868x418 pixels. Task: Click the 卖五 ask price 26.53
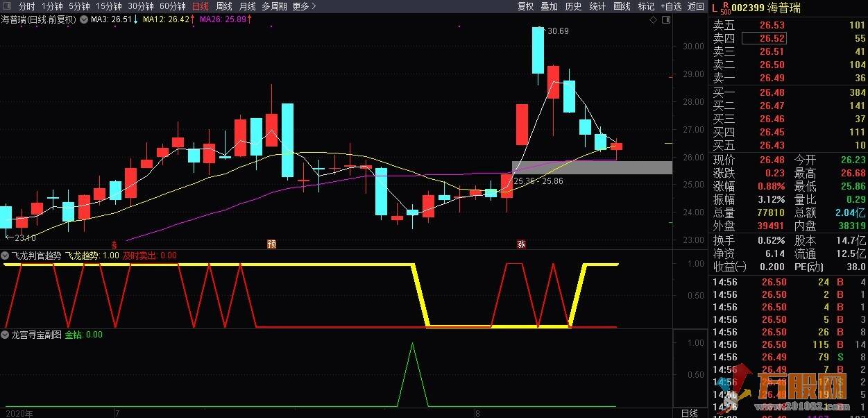point(772,25)
